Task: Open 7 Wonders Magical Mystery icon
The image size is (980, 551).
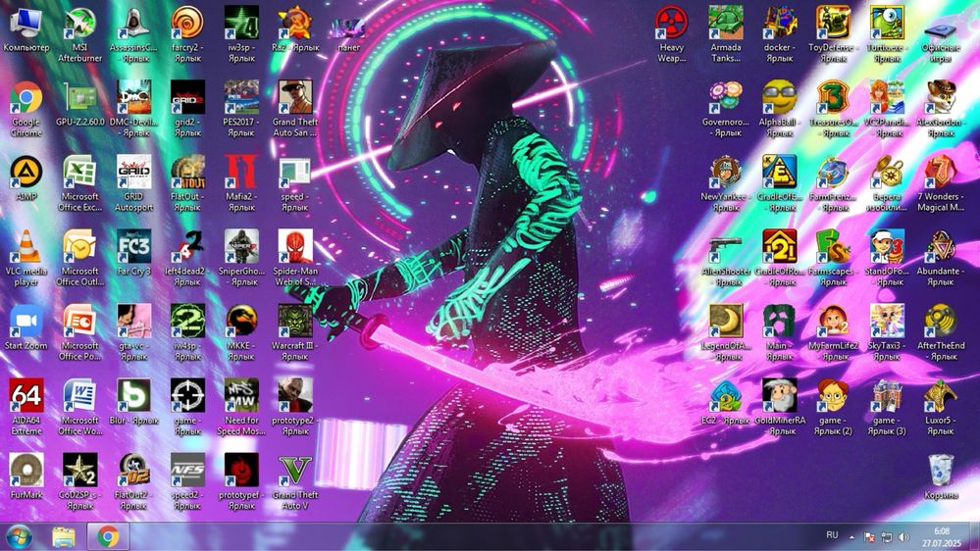Action: tap(941, 173)
